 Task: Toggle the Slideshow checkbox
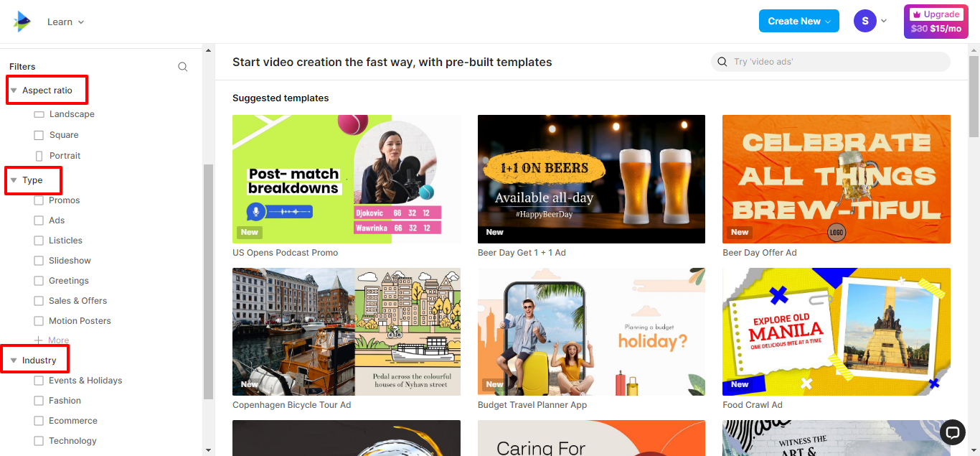(39, 261)
